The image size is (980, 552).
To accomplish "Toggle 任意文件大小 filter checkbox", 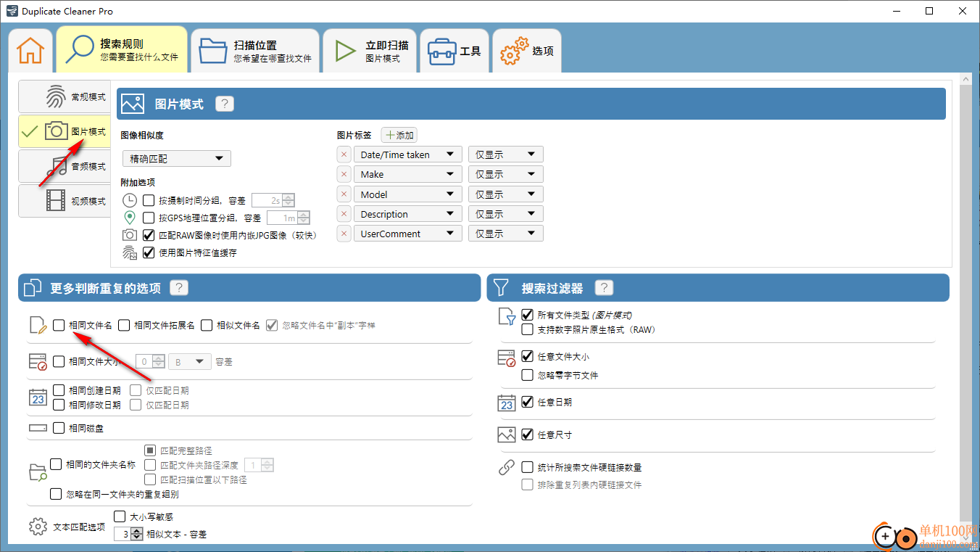I will click(528, 356).
